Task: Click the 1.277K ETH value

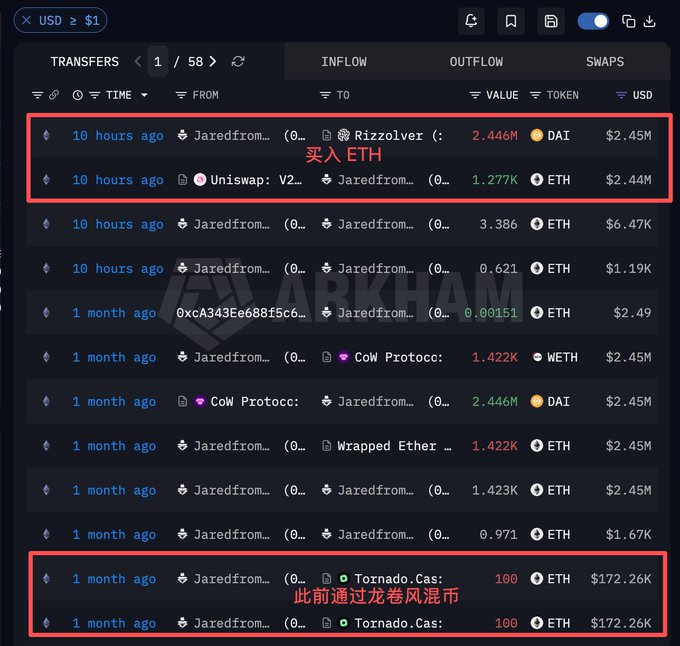Action: pos(494,180)
